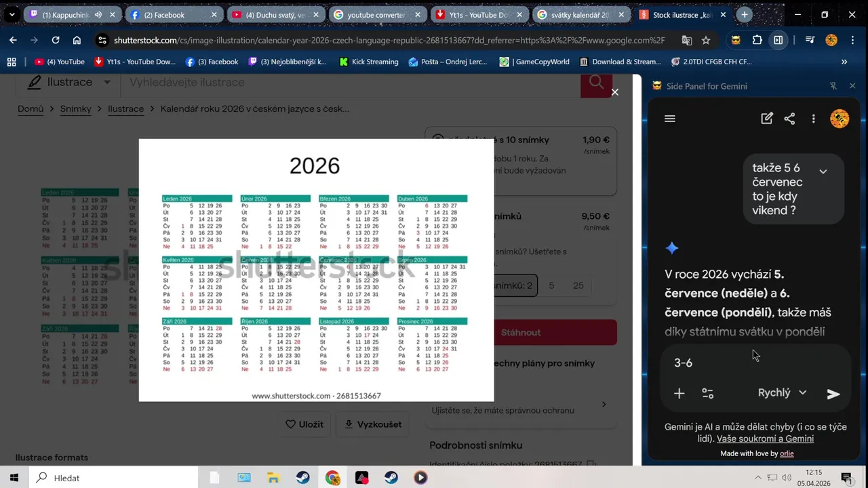Click the Gemini prompt input field

click(756, 363)
